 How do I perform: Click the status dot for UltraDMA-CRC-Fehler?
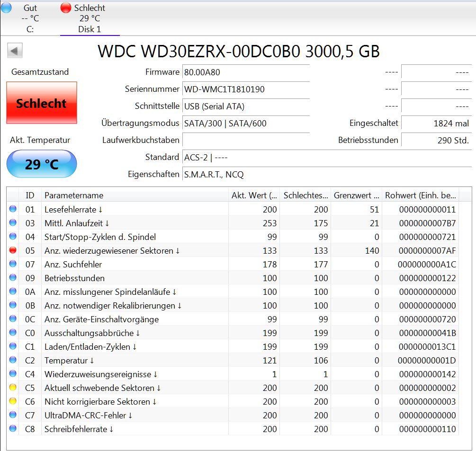click(13, 415)
